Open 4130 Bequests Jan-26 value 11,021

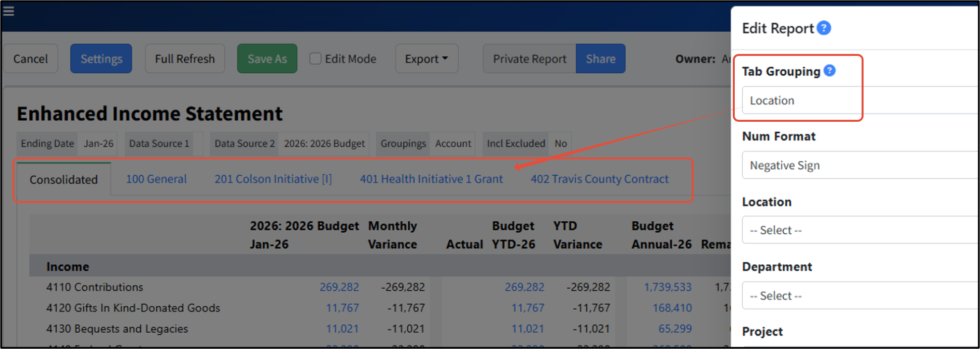(342, 329)
